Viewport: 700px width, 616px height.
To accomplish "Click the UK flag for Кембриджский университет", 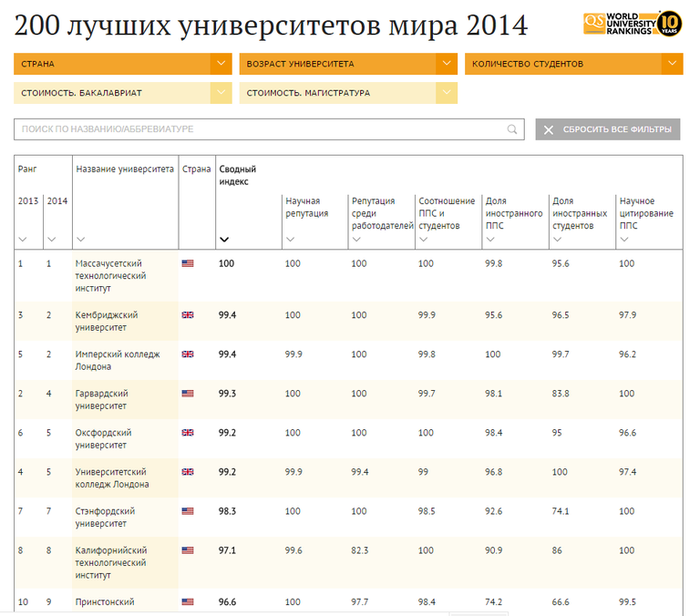I will click(188, 315).
